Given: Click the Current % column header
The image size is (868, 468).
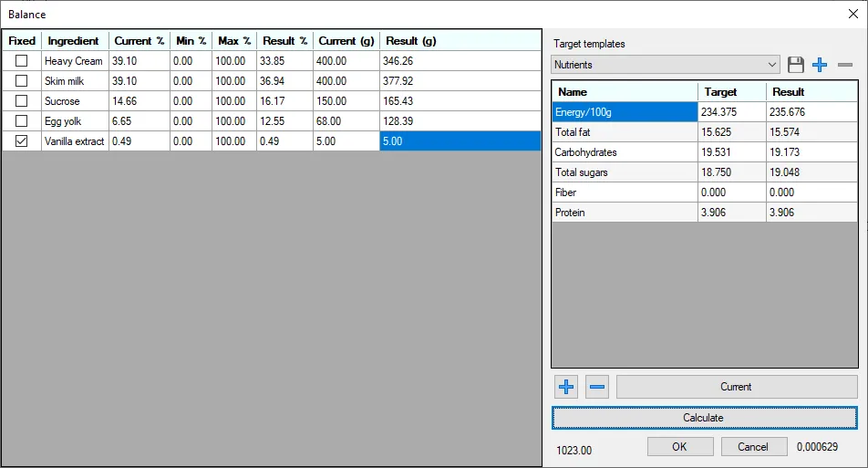Looking at the screenshot, I should coord(139,40).
